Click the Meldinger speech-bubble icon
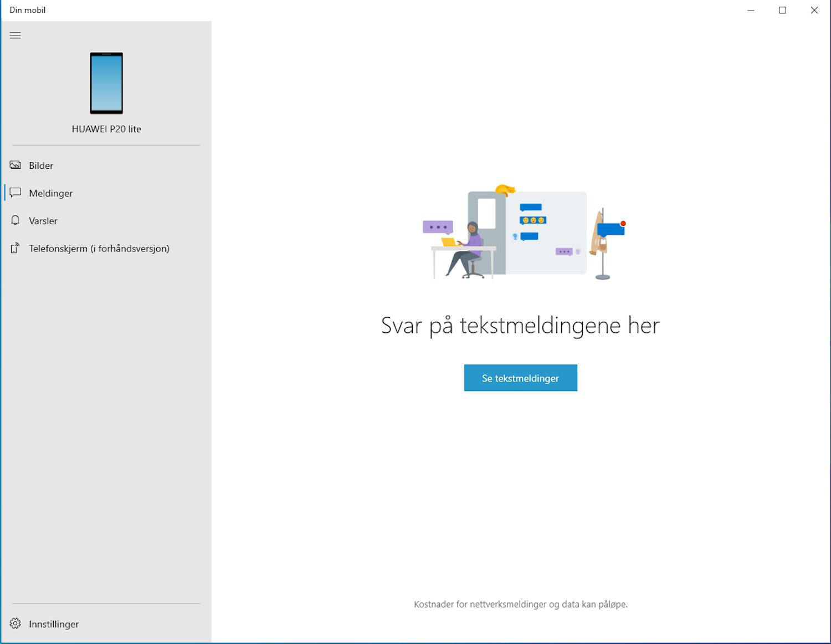 coord(15,193)
